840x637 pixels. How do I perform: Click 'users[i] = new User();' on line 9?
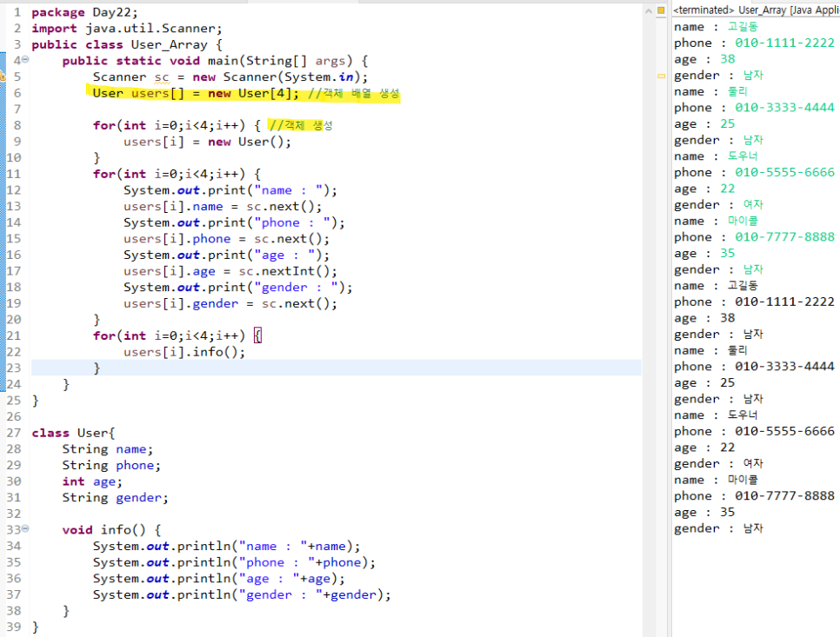coord(207,142)
